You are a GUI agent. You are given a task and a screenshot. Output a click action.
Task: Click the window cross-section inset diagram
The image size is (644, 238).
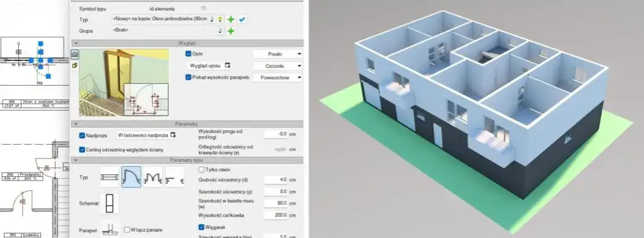(146, 99)
